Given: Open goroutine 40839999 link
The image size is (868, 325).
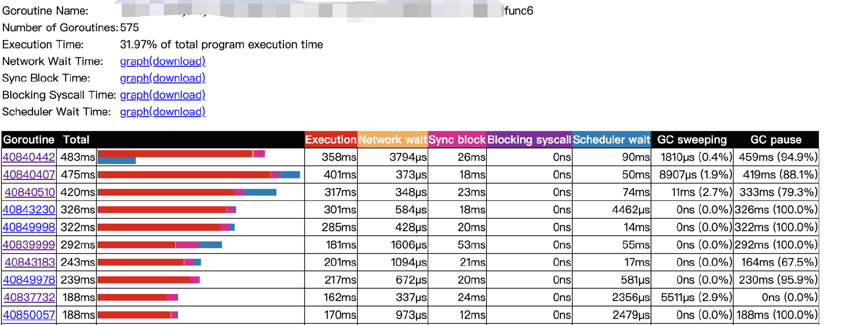Looking at the screenshot, I should click(29, 245).
